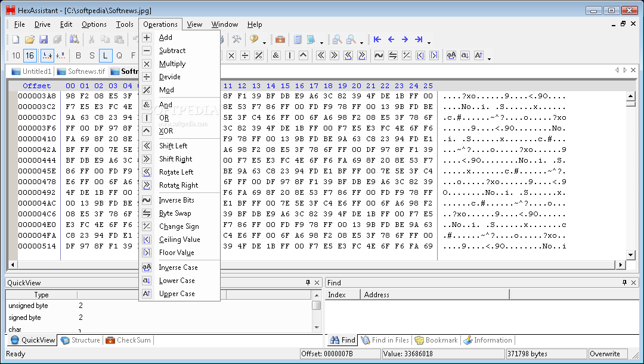
Task: Click the toolbar And ampersand icon
Action: coord(276,55)
